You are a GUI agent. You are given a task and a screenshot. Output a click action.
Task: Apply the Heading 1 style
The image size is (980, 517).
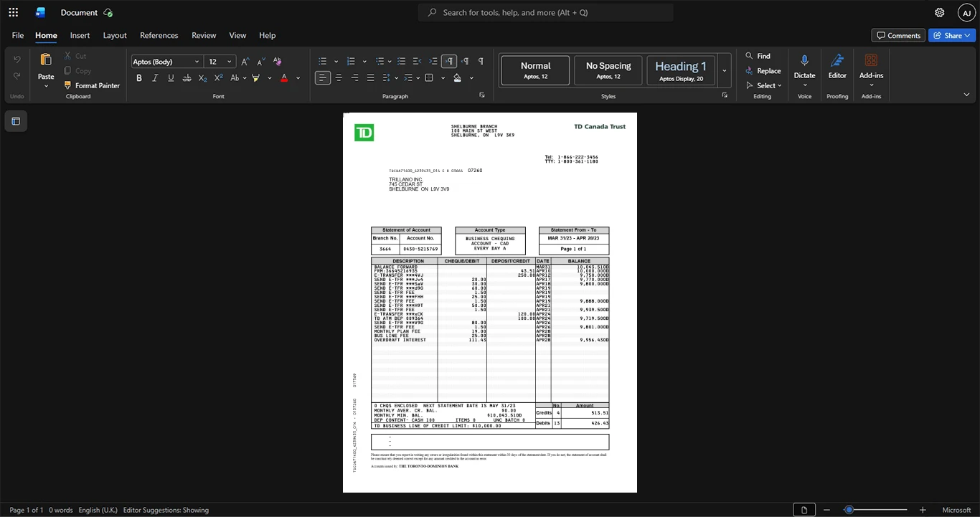tap(681, 71)
